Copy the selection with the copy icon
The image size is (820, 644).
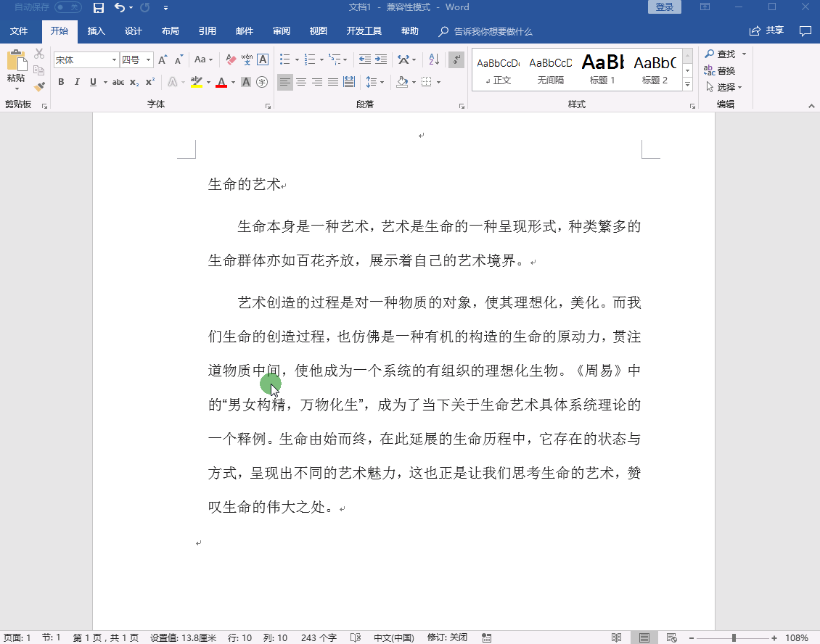[x=39, y=70]
